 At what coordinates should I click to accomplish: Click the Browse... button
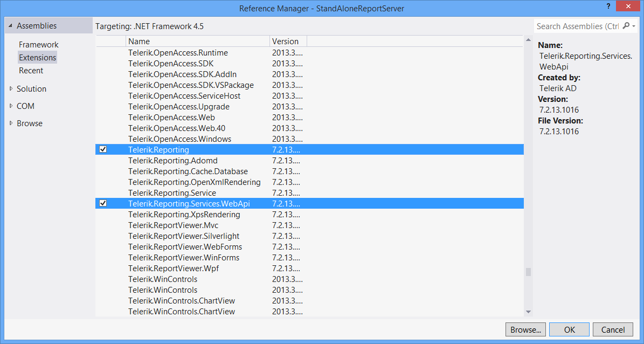click(526, 329)
